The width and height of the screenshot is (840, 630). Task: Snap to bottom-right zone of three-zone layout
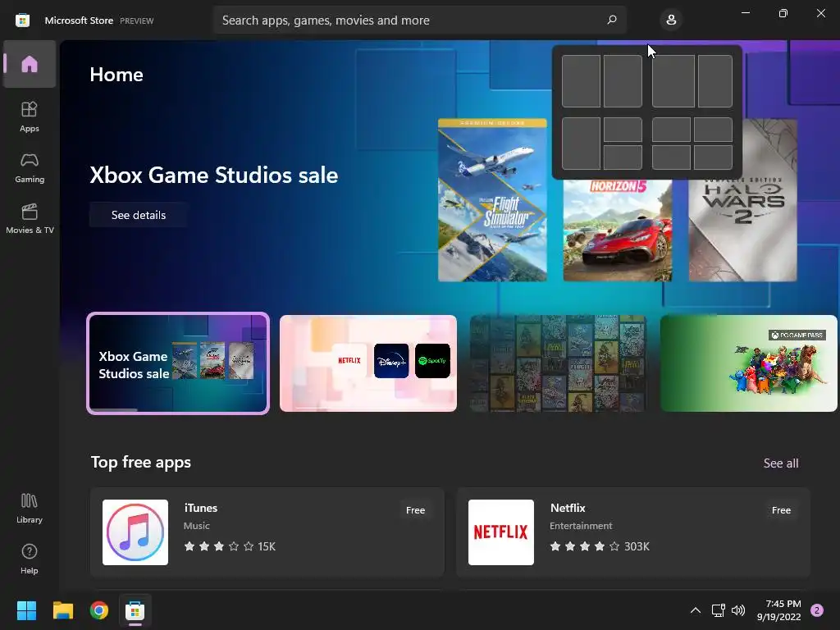(x=623, y=157)
